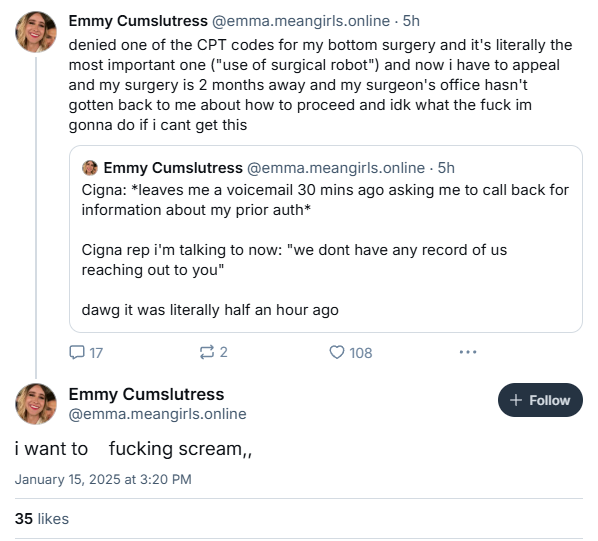Click the plus icon on Follow button
The width and height of the screenshot is (598, 541).
coord(516,400)
